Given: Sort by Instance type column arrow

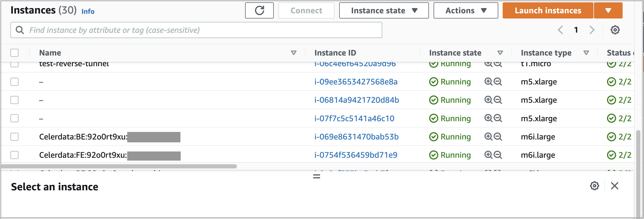Looking at the screenshot, I should click(586, 53).
